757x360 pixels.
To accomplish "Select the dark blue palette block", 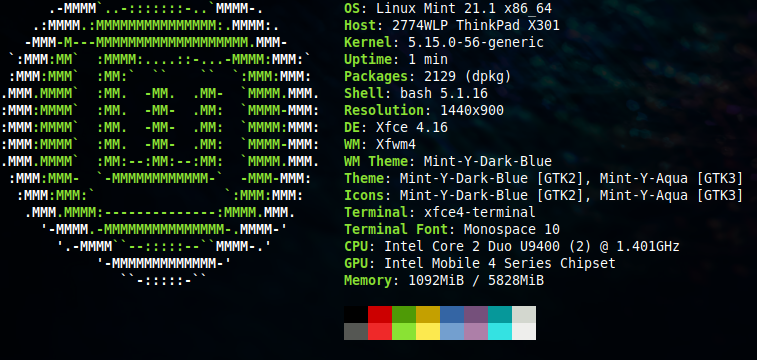I will click(452, 314).
